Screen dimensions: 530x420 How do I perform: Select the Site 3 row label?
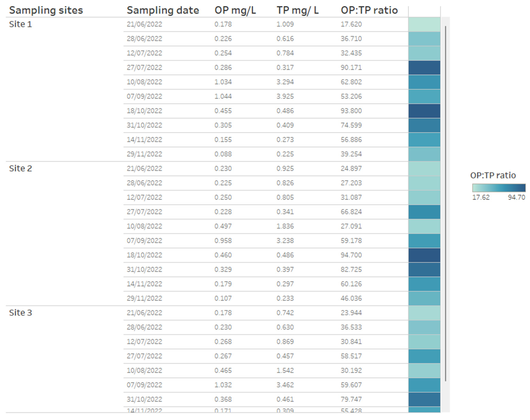20,313
